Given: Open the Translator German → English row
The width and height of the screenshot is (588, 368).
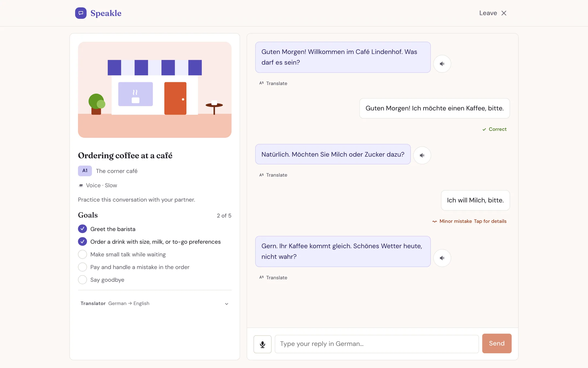Looking at the screenshot, I should coord(155,303).
